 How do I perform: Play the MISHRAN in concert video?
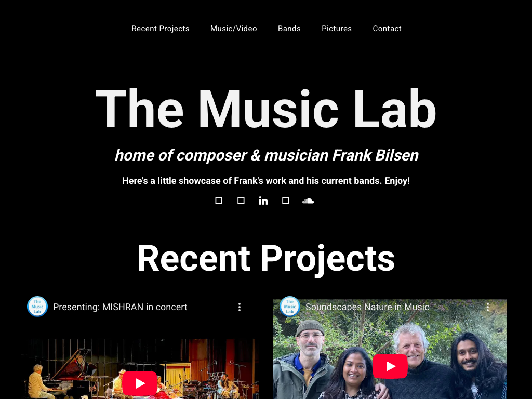(x=139, y=383)
